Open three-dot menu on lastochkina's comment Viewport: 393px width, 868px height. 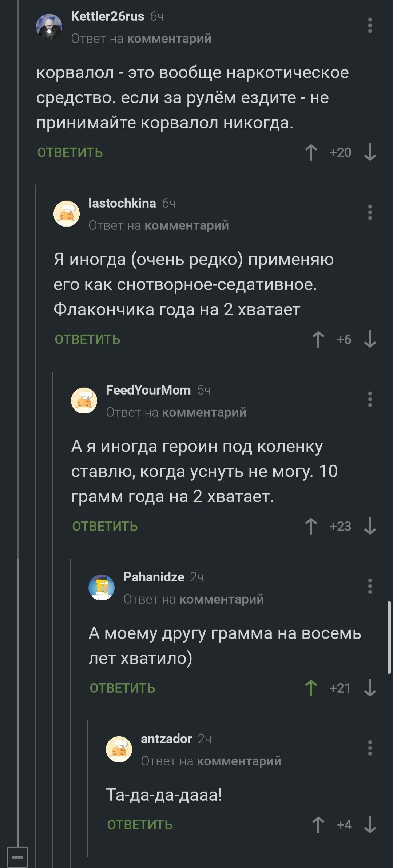(x=370, y=212)
